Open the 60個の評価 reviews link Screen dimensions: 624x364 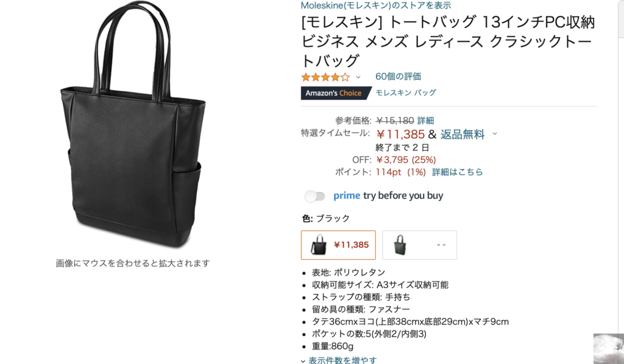tap(398, 76)
